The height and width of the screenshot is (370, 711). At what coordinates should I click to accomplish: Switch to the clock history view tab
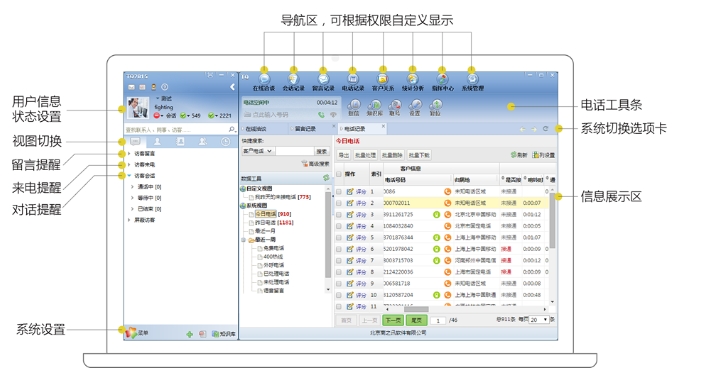coord(225,141)
